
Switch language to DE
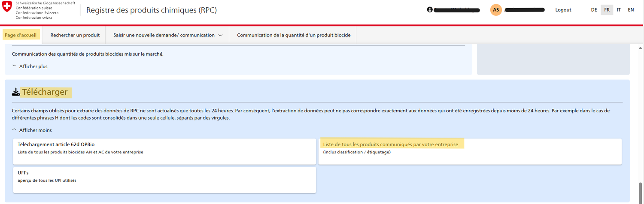pyautogui.click(x=594, y=10)
